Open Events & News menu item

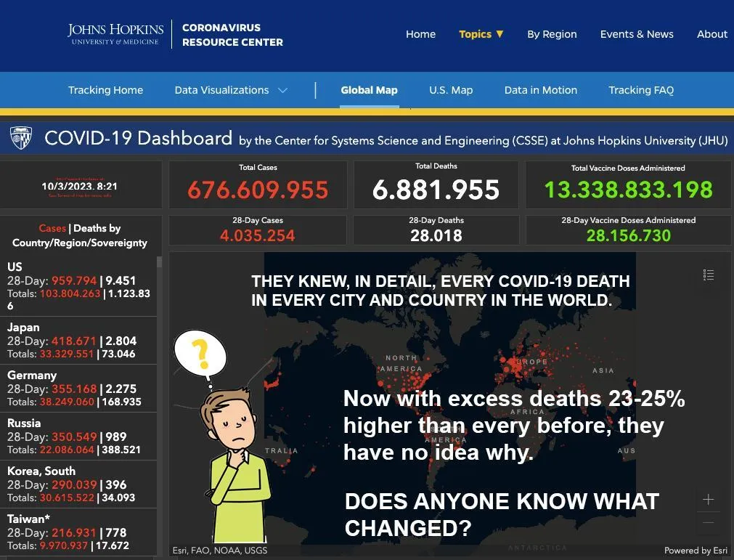coord(637,34)
